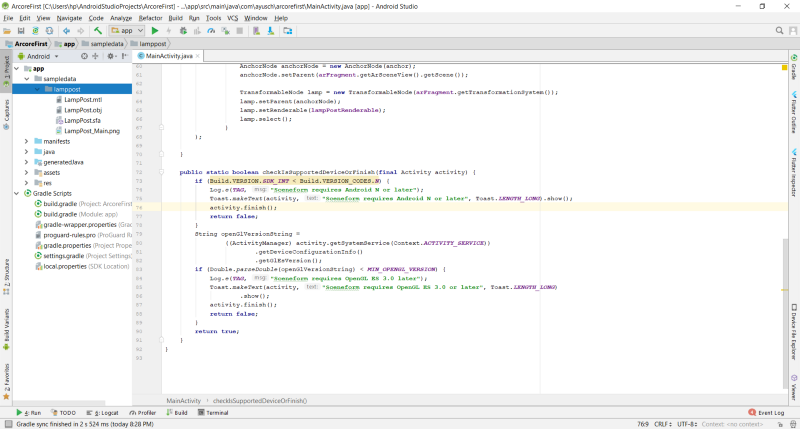Click the Save All toolbar icon
The width and height of the screenshot is (800, 429).
pos(20,31)
